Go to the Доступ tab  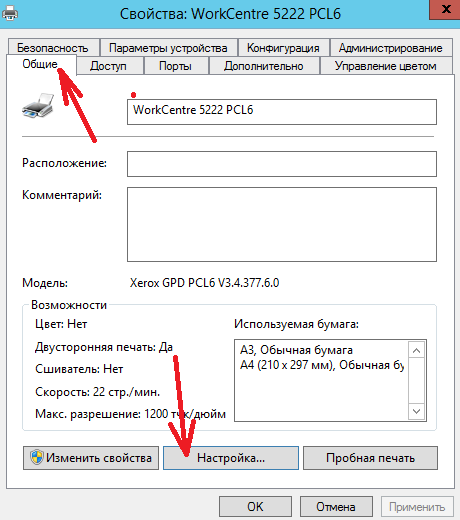coord(108,66)
